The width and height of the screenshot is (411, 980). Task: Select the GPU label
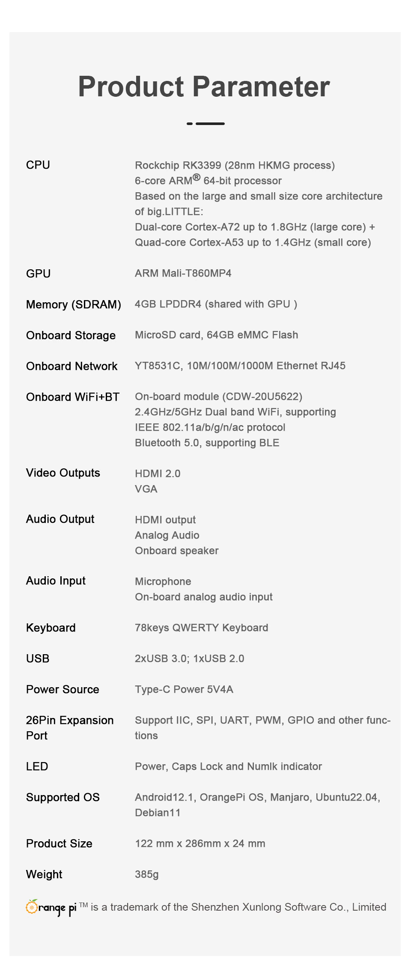point(39,274)
